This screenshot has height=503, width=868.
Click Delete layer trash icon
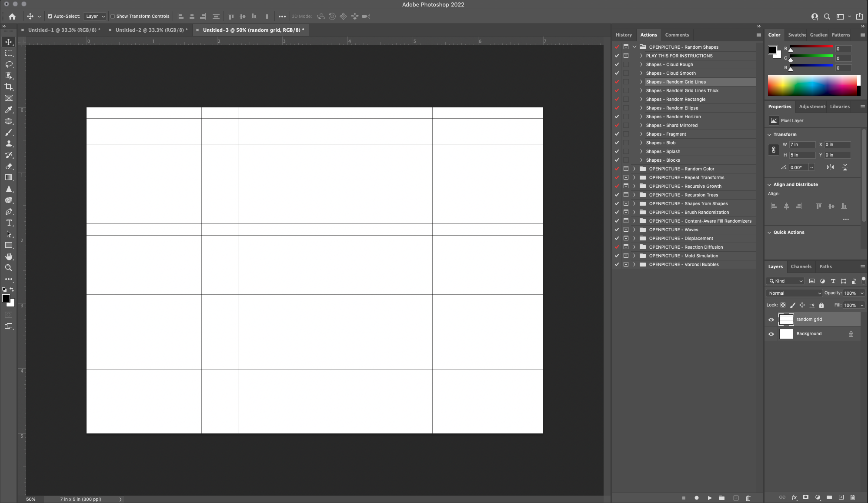[852, 497]
